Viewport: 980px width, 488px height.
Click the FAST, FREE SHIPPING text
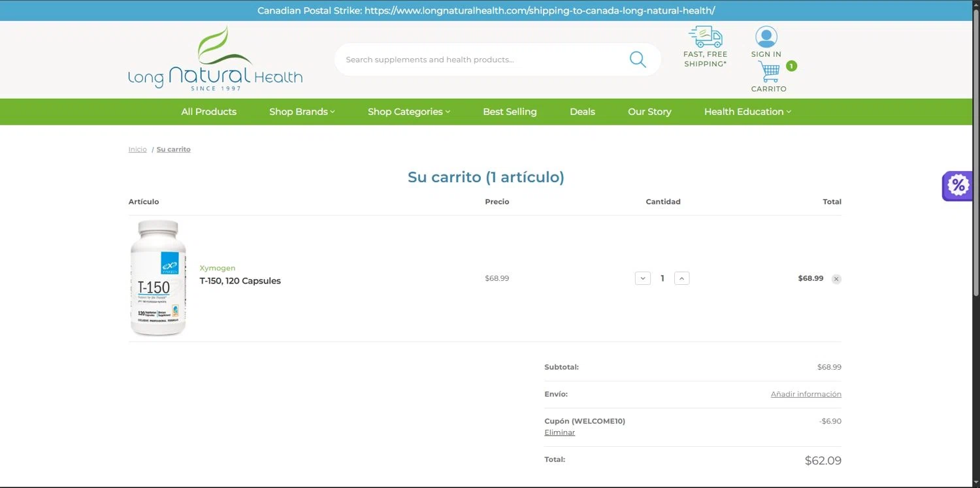[705, 59]
